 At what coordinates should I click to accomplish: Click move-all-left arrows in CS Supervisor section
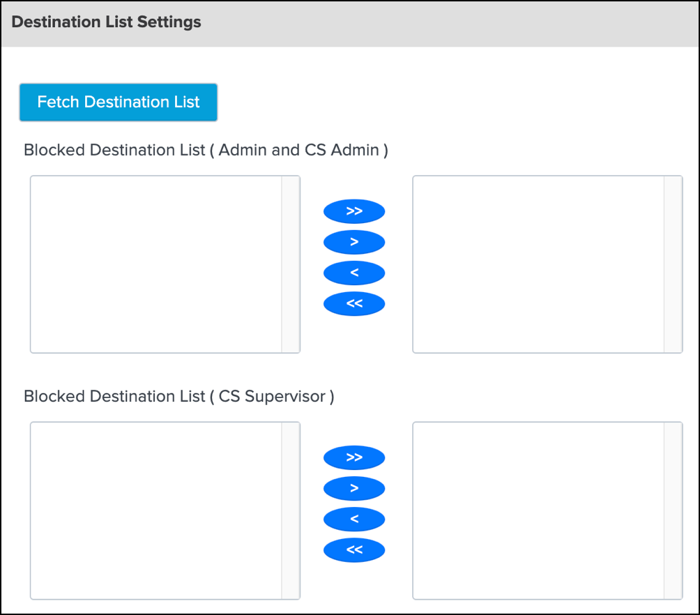[x=354, y=549]
